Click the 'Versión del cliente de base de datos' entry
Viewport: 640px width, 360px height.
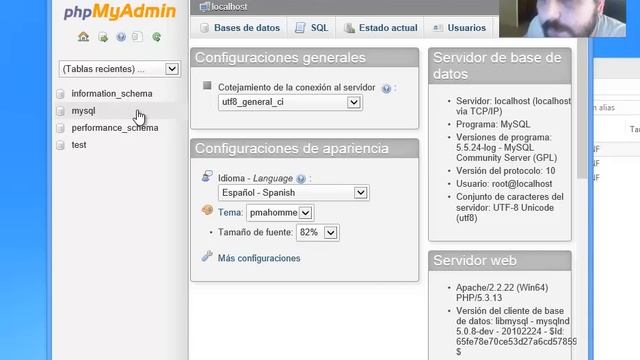coord(516,331)
